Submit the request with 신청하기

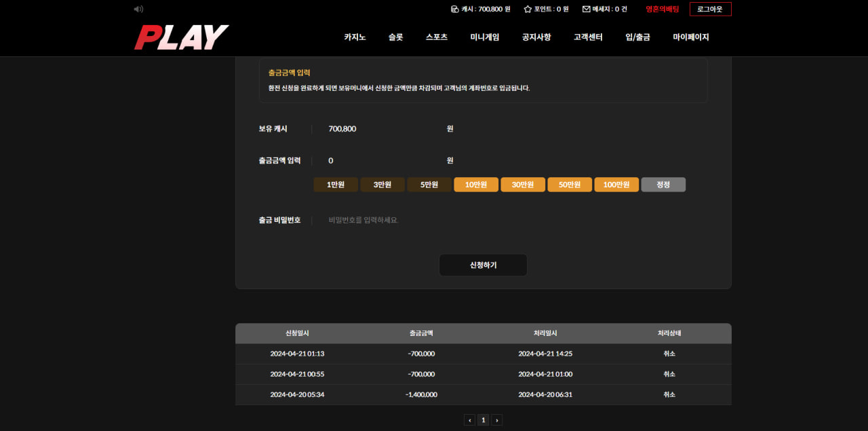tap(483, 265)
